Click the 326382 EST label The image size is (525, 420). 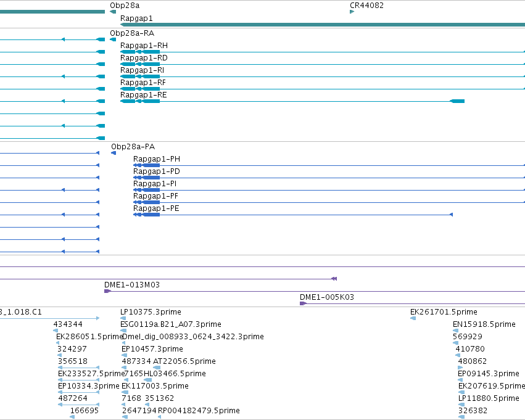pos(473,411)
